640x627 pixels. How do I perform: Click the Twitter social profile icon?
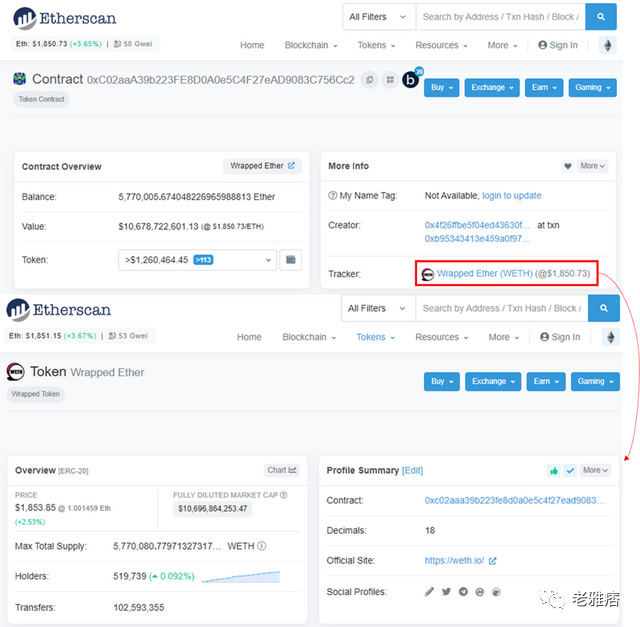point(446,591)
